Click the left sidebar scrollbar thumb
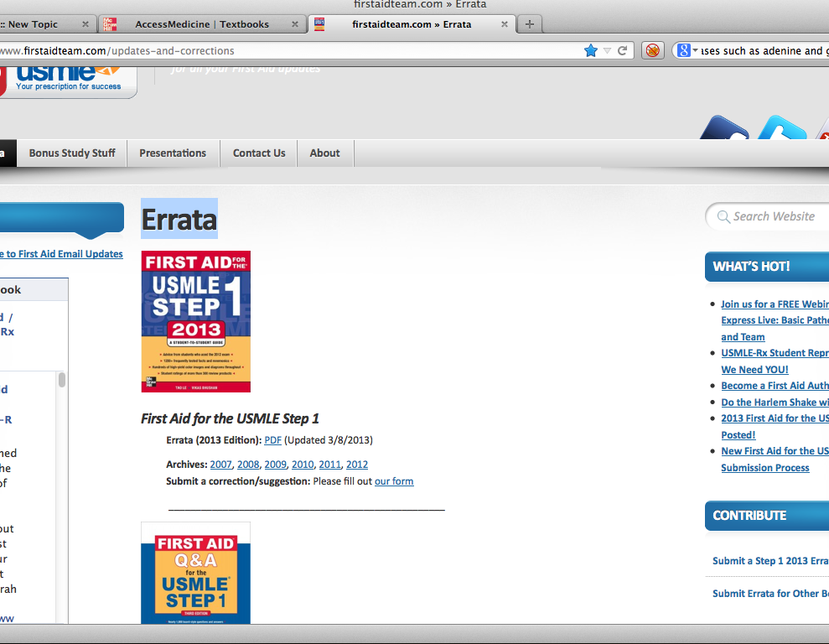The width and height of the screenshot is (829, 644). (62, 380)
